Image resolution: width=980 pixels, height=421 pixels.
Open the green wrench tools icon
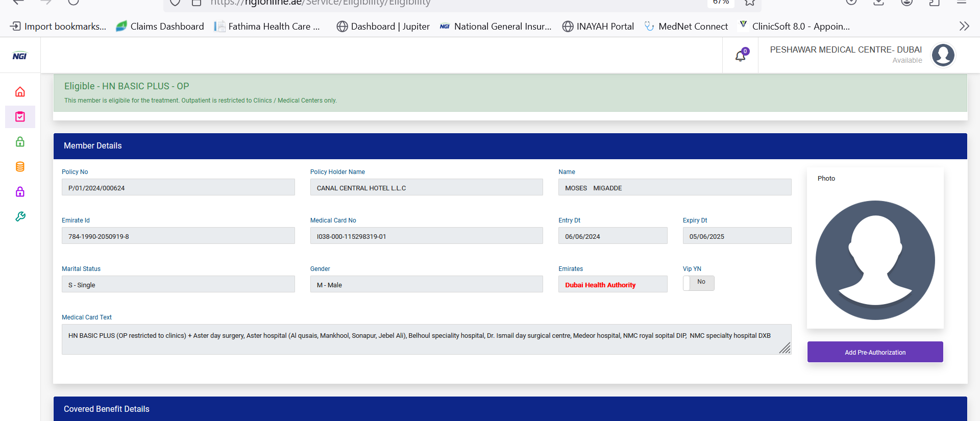click(x=20, y=217)
